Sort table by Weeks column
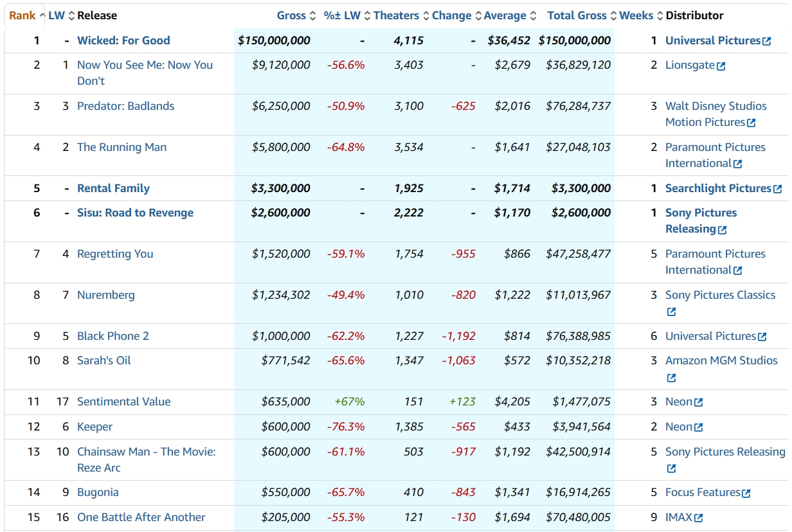This screenshot has height=532, width=792. click(x=636, y=15)
